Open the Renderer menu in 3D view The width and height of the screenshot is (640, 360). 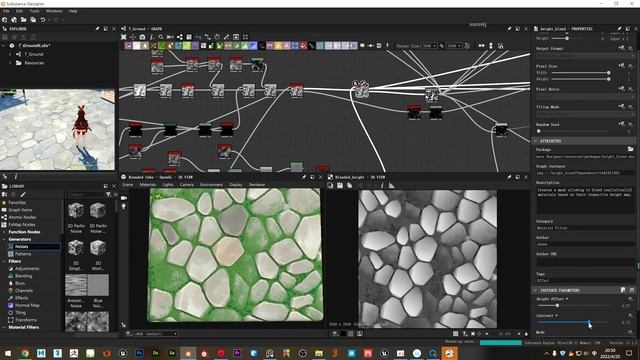[x=257, y=185]
